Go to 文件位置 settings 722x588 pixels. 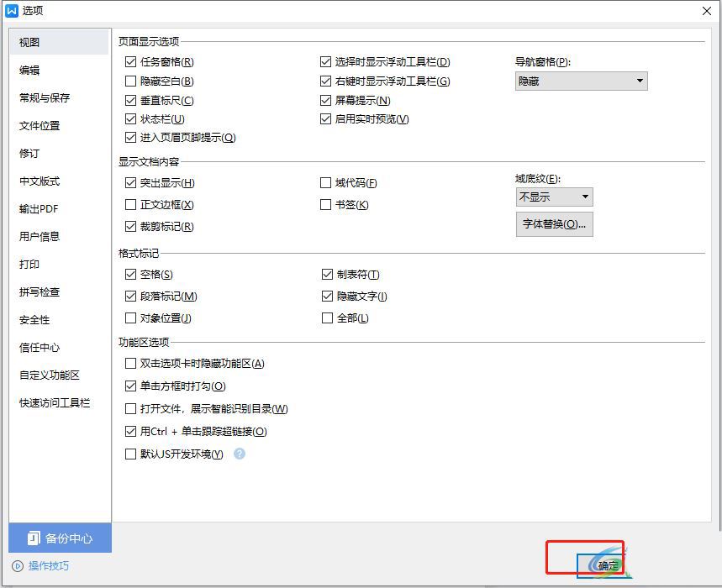[59, 126]
